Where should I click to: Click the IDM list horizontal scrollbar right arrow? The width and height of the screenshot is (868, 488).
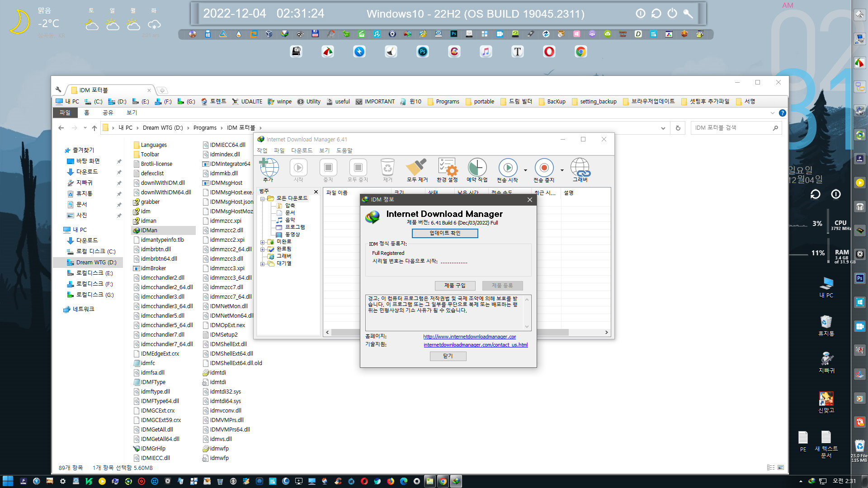click(607, 333)
